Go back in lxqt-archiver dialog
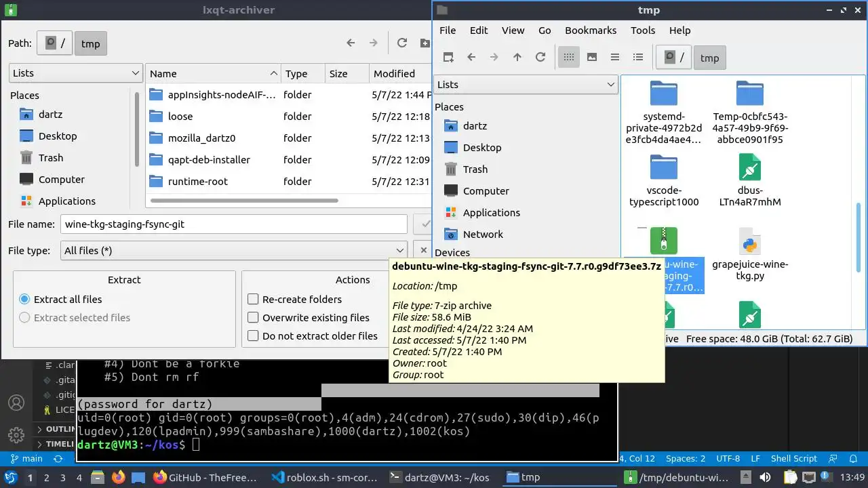Viewport: 868px width, 488px height. (x=351, y=43)
